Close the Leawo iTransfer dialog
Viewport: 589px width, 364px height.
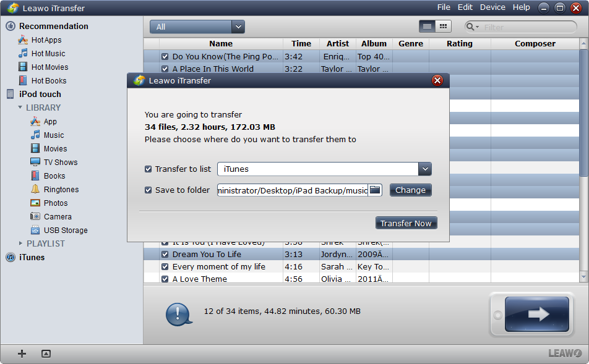(437, 80)
